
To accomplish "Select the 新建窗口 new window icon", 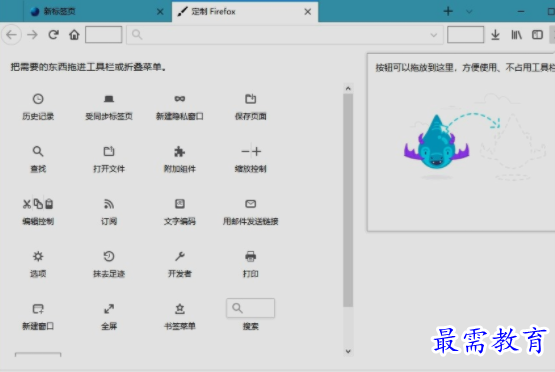I will [x=38, y=309].
